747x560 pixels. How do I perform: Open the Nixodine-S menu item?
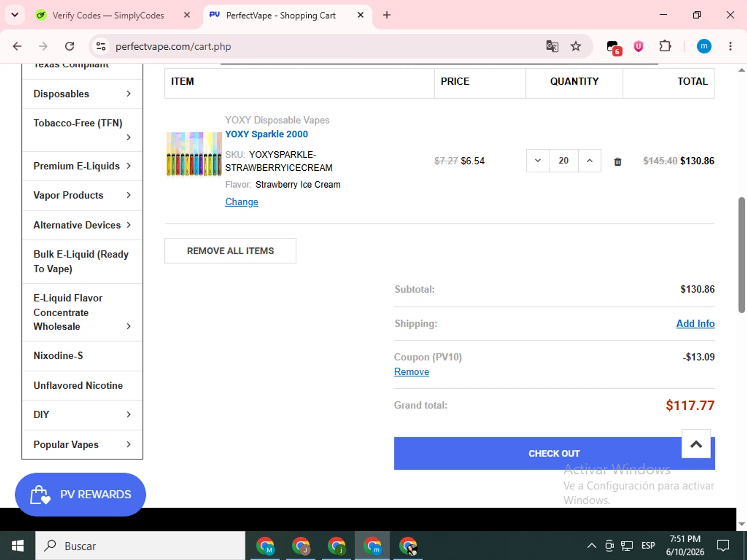[58, 356]
